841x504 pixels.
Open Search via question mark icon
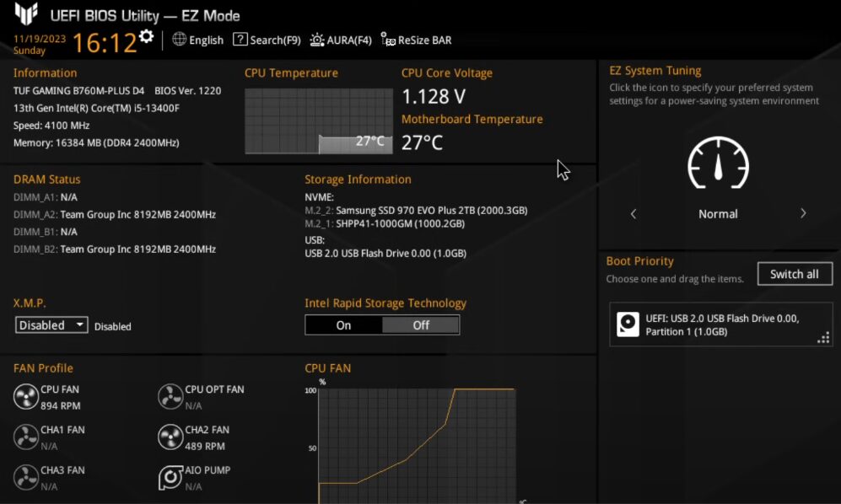(x=240, y=39)
